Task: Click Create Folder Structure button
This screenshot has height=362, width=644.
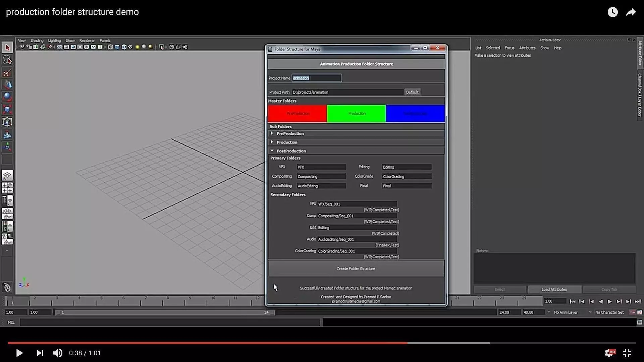Action: click(x=356, y=268)
